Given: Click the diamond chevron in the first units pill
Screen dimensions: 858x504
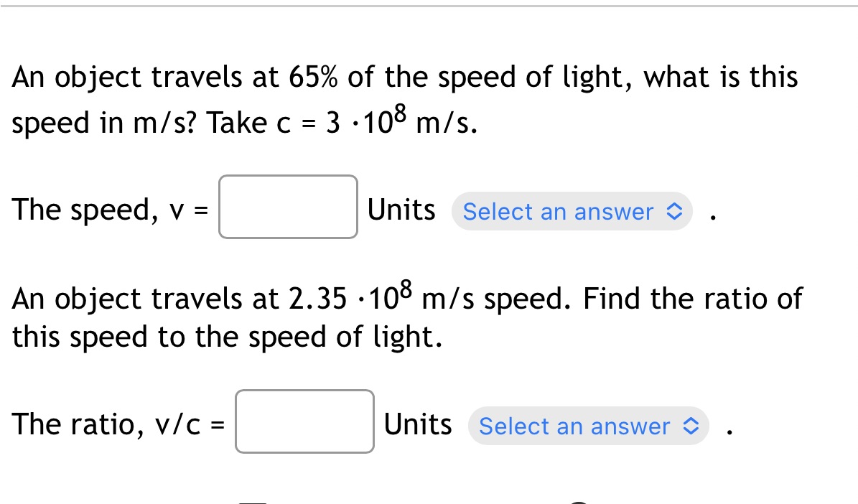Looking at the screenshot, I should point(673,212).
